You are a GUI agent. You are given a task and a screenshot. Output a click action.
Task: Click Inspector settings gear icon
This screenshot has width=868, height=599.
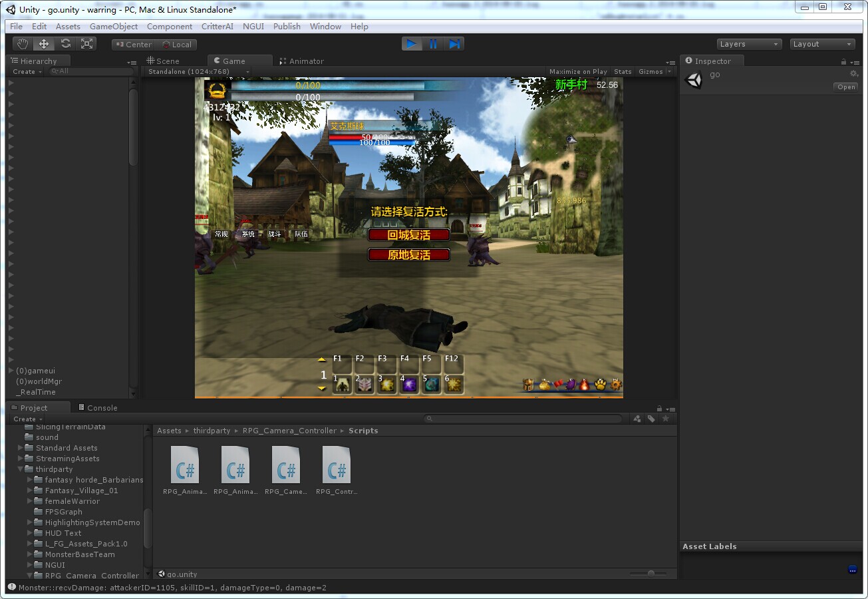[854, 74]
